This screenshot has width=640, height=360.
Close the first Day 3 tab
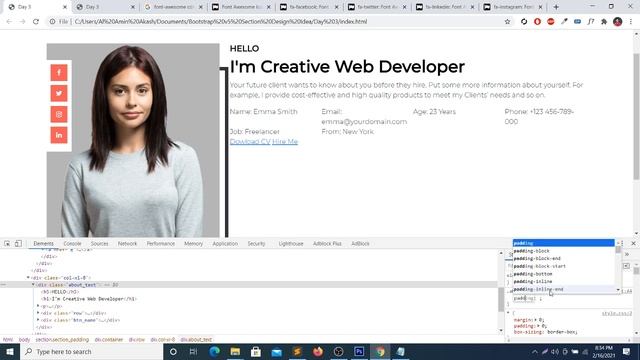point(64,7)
